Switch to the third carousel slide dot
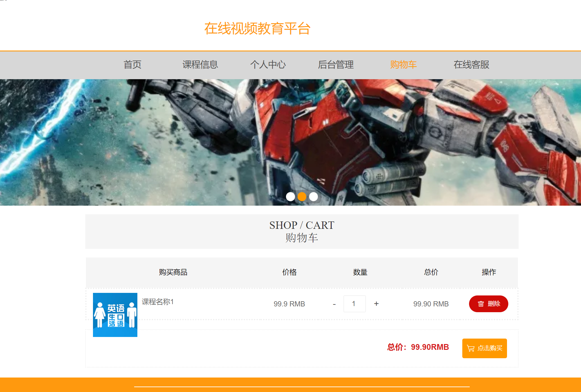 [x=313, y=197]
